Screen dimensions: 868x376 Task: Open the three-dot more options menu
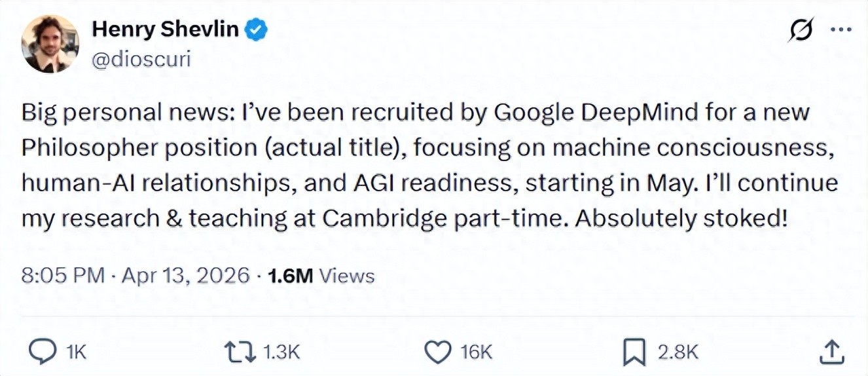[841, 29]
